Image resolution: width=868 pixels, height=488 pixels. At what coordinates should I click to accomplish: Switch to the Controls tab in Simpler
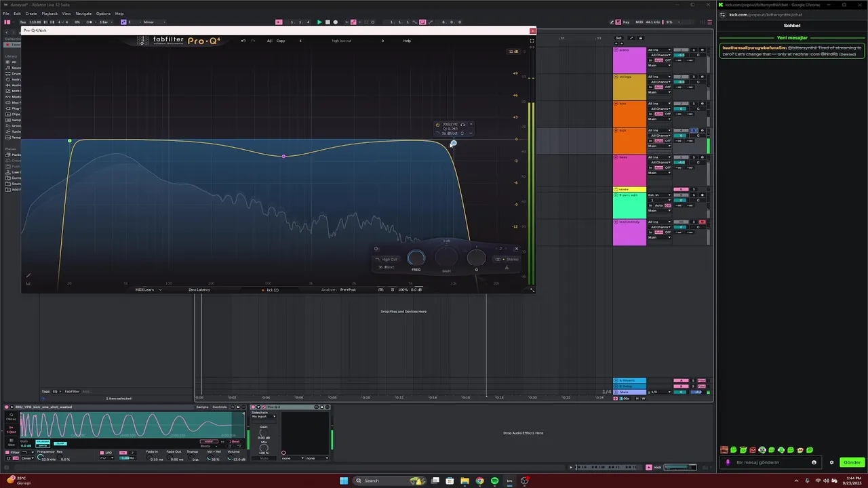pyautogui.click(x=220, y=407)
